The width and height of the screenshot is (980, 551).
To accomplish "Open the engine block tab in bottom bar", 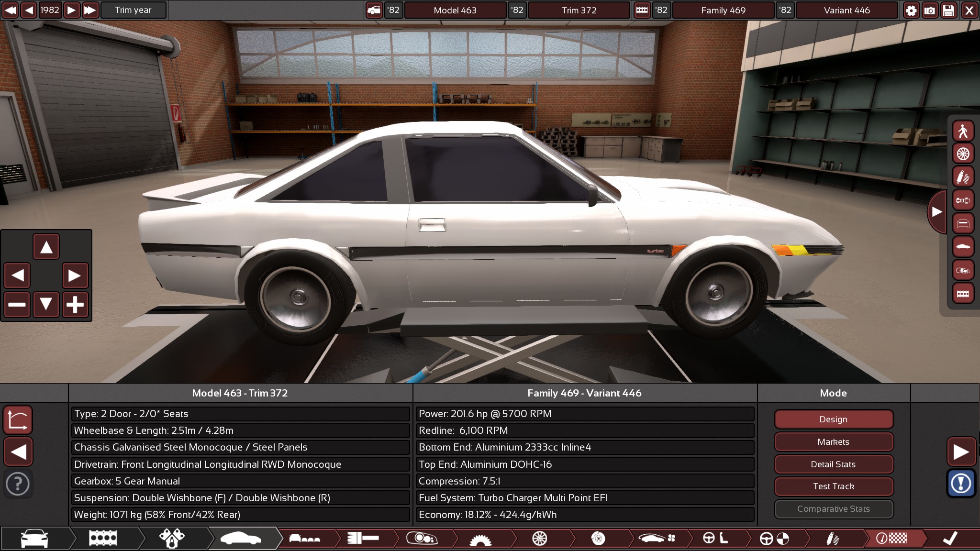I will point(103,539).
